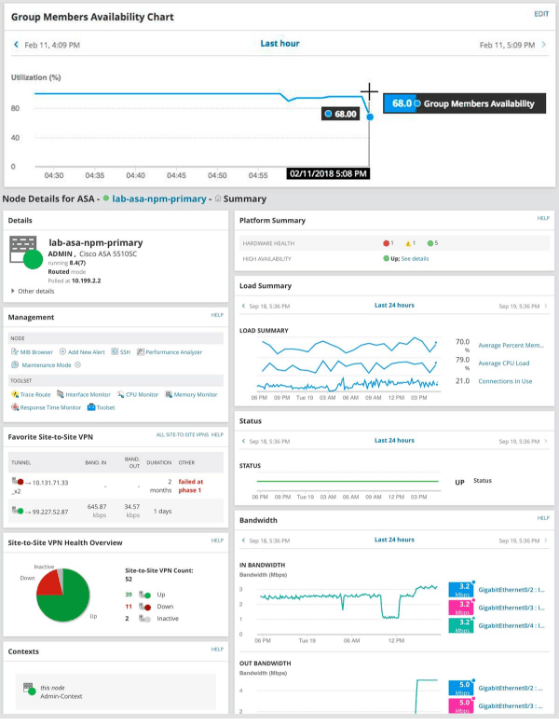The height and width of the screenshot is (719, 559).
Task: Click blue 5.0 Mbps Out Bandwidth swatch
Action: pyautogui.click(x=461, y=688)
